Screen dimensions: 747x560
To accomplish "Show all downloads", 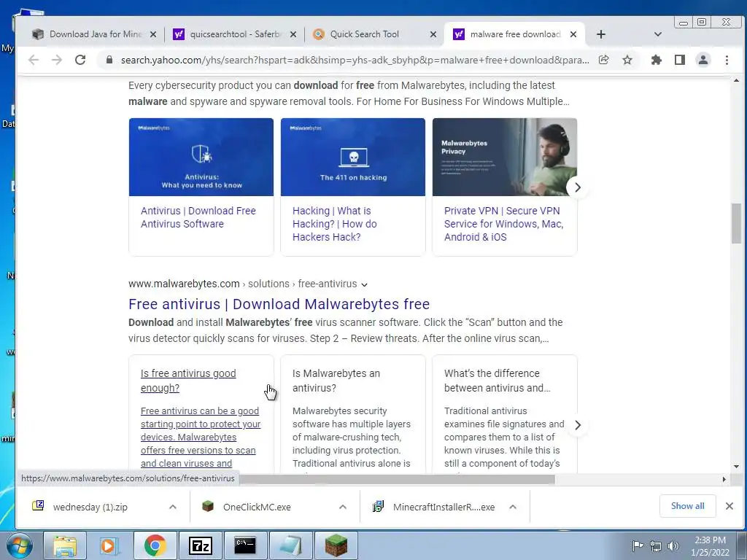I will point(687,506).
